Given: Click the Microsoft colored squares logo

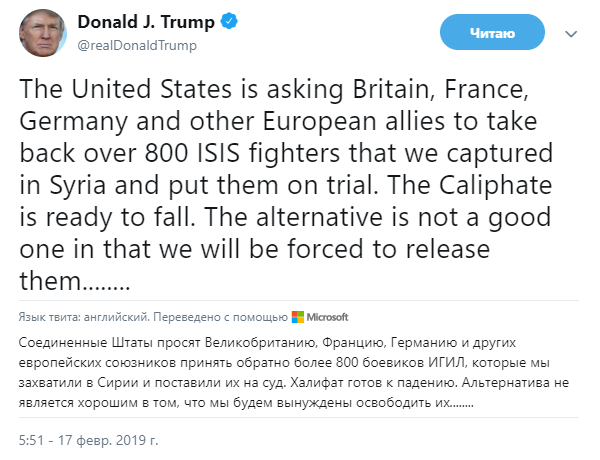Looking at the screenshot, I should [297, 318].
